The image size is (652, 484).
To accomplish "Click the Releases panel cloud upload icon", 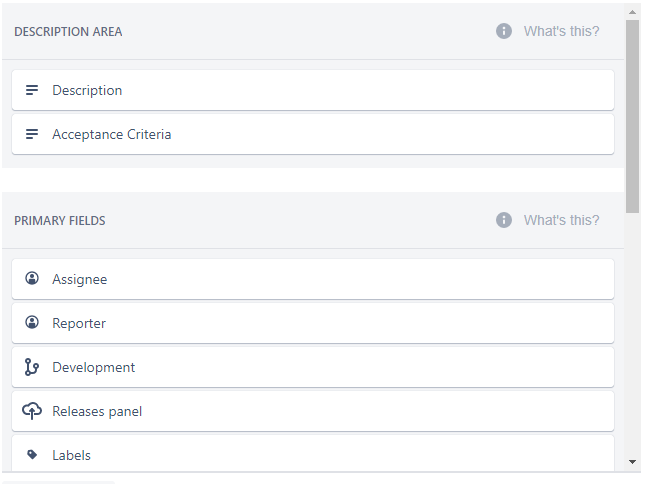I will tap(32, 411).
